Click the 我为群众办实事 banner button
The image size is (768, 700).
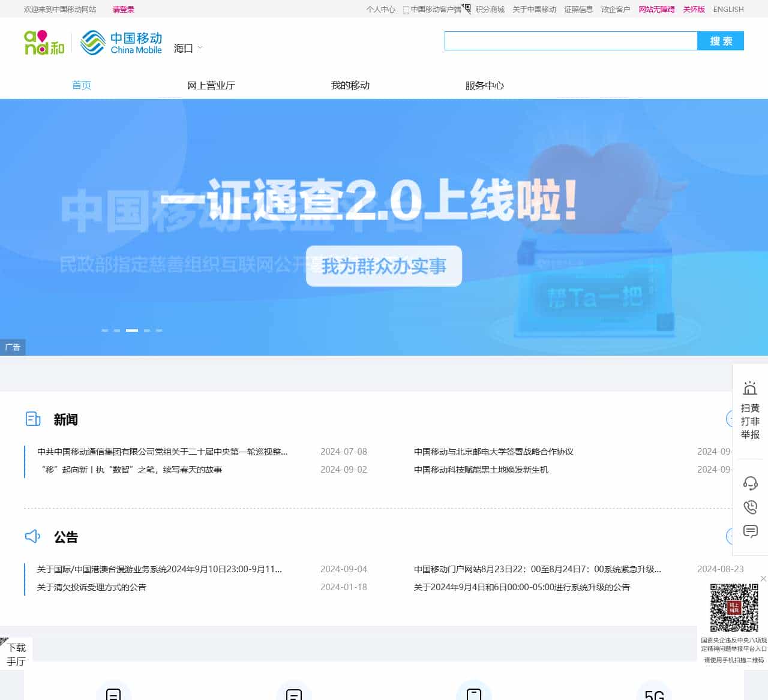[384, 266]
